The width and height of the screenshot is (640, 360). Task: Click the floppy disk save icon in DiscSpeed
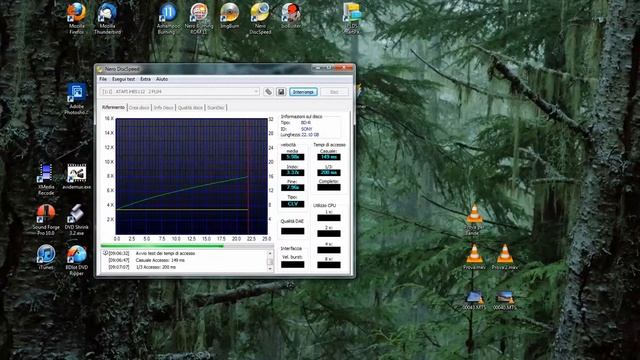click(x=281, y=92)
